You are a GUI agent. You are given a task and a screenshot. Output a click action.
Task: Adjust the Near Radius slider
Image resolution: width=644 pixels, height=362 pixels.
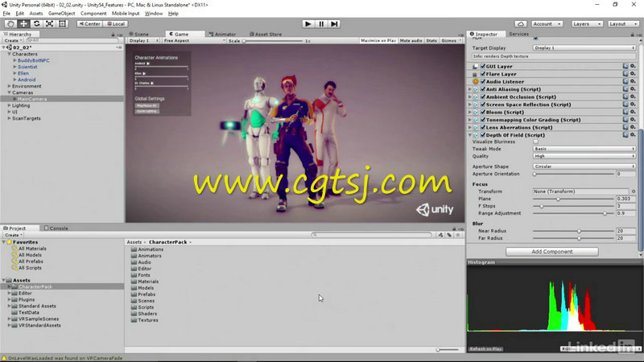click(573, 231)
